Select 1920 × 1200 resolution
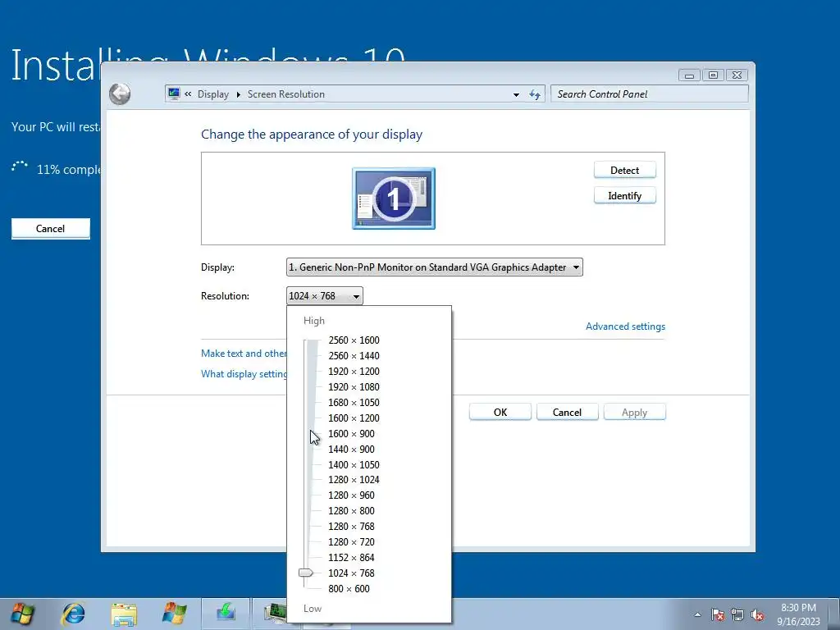The height and width of the screenshot is (630, 840). coord(354,372)
